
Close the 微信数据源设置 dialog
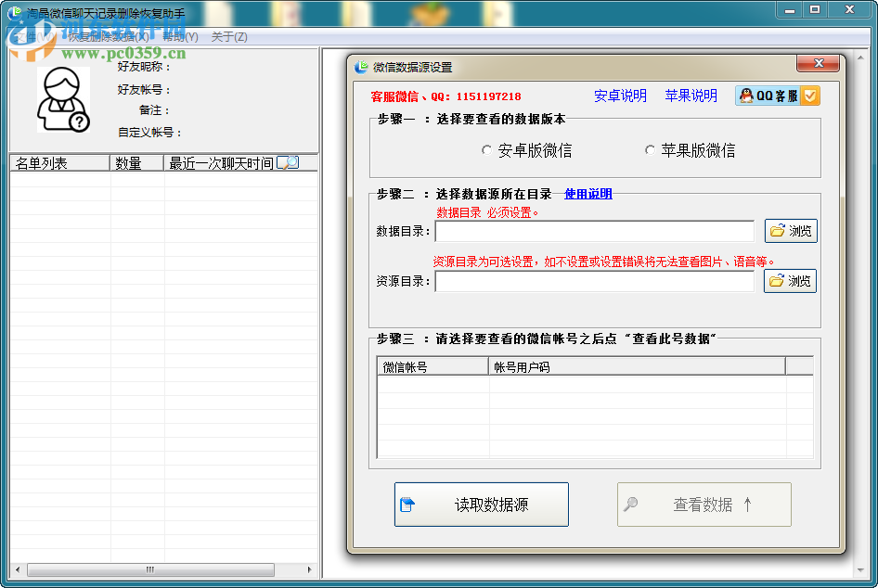coord(818,63)
